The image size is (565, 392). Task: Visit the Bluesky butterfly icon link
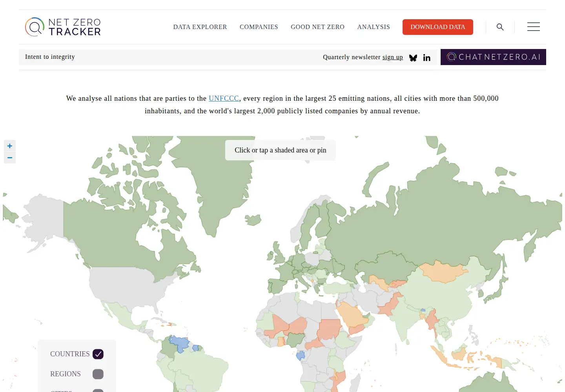tap(413, 58)
